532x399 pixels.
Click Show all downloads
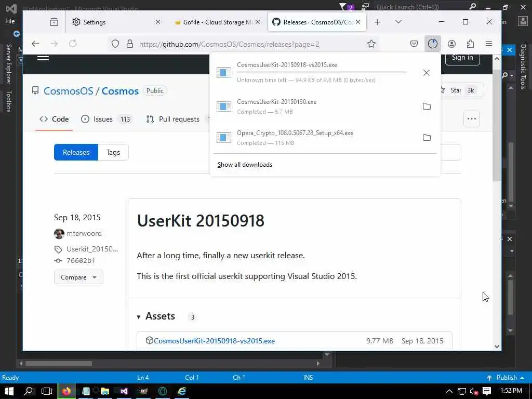click(x=245, y=165)
